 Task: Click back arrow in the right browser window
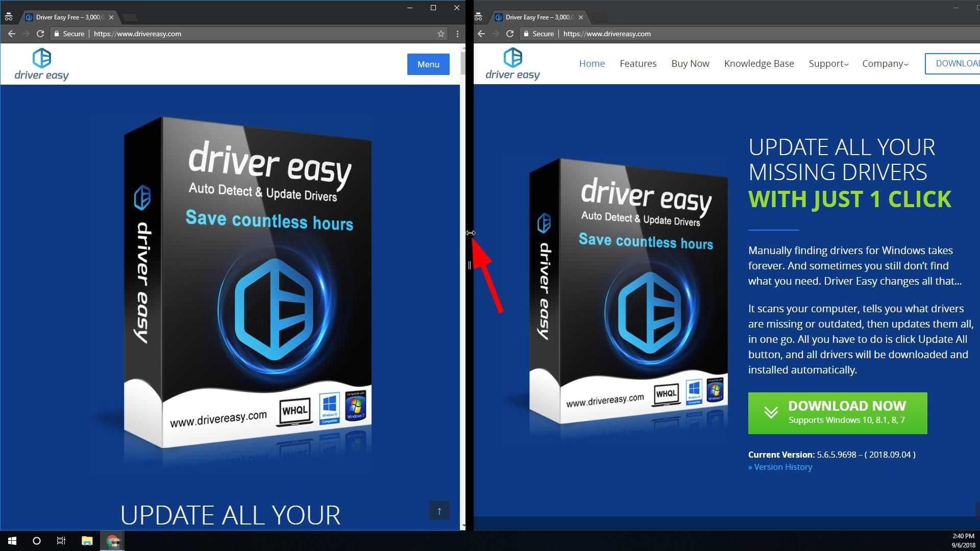pyautogui.click(x=481, y=34)
